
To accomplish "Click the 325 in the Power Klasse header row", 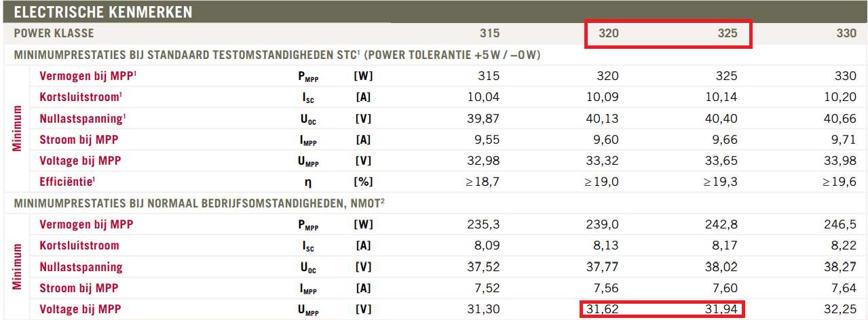I will [x=728, y=33].
